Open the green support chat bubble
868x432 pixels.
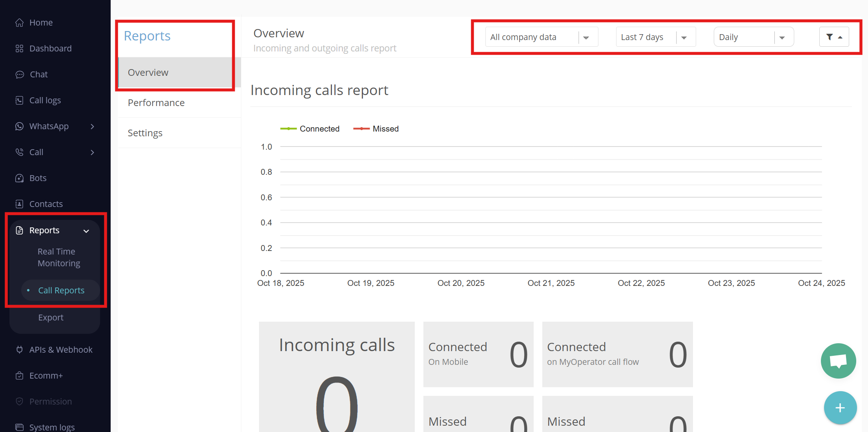pyautogui.click(x=838, y=361)
